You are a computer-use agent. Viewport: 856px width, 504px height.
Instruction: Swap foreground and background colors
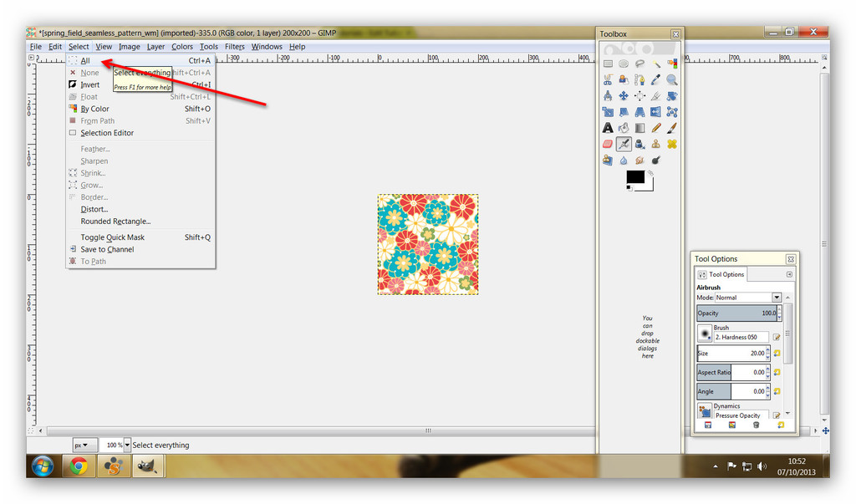point(650,172)
